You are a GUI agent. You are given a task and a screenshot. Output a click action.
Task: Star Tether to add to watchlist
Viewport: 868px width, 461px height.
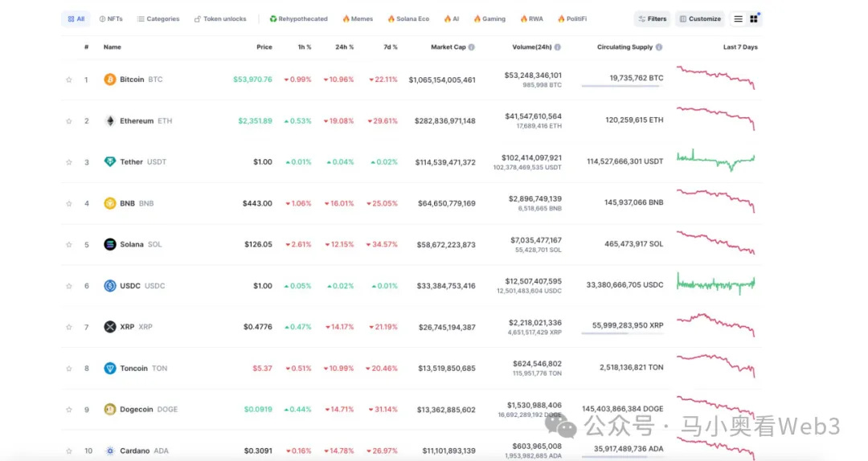(x=68, y=162)
